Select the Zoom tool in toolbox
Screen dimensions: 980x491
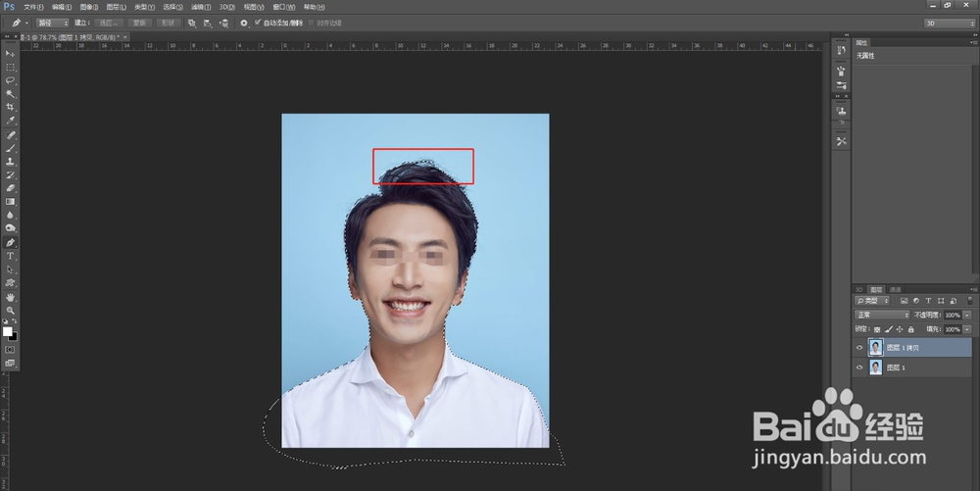click(x=11, y=310)
